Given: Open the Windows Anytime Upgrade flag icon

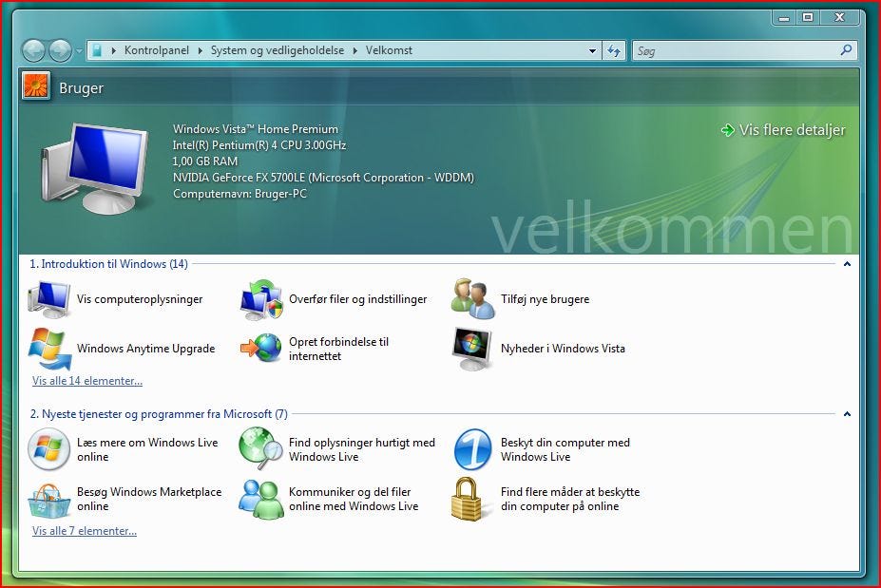Looking at the screenshot, I should [x=49, y=349].
